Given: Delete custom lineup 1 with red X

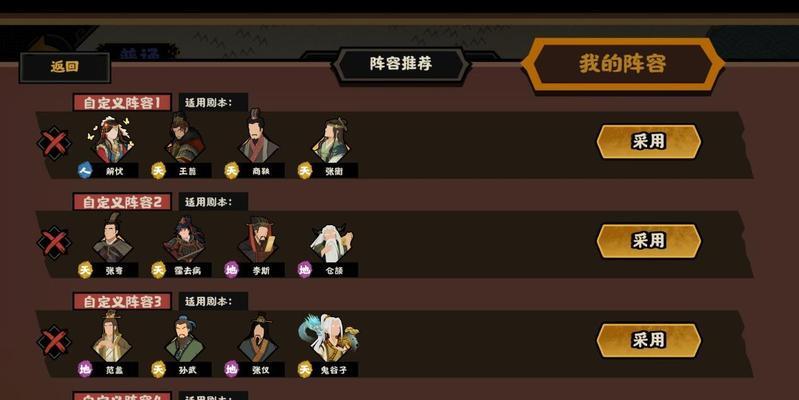Looking at the screenshot, I should click(x=54, y=143).
